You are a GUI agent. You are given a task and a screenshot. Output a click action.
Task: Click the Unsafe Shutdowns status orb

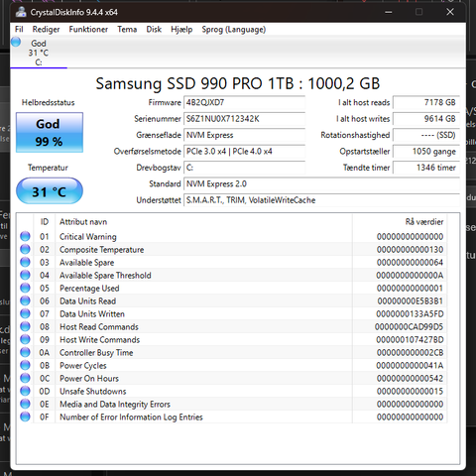click(25, 391)
